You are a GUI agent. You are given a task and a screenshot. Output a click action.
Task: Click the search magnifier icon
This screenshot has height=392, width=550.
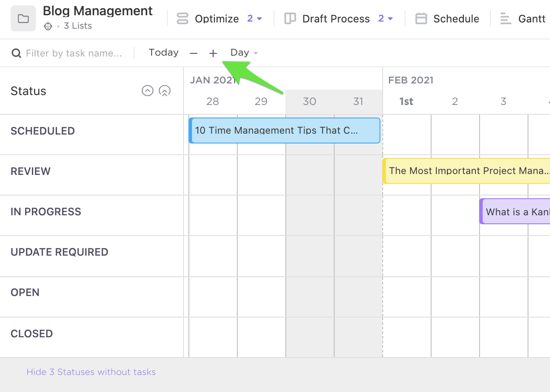[x=17, y=53]
